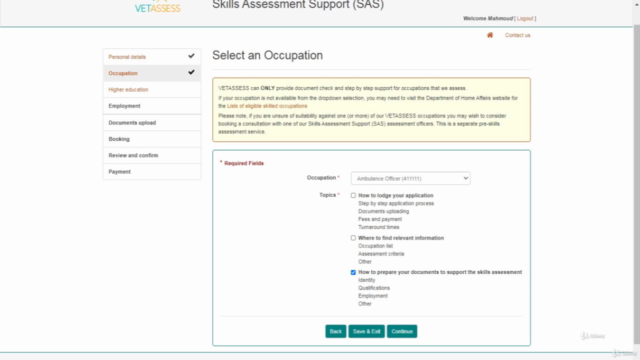Click the Back button
This screenshot has width=640, height=360.
[x=336, y=331]
